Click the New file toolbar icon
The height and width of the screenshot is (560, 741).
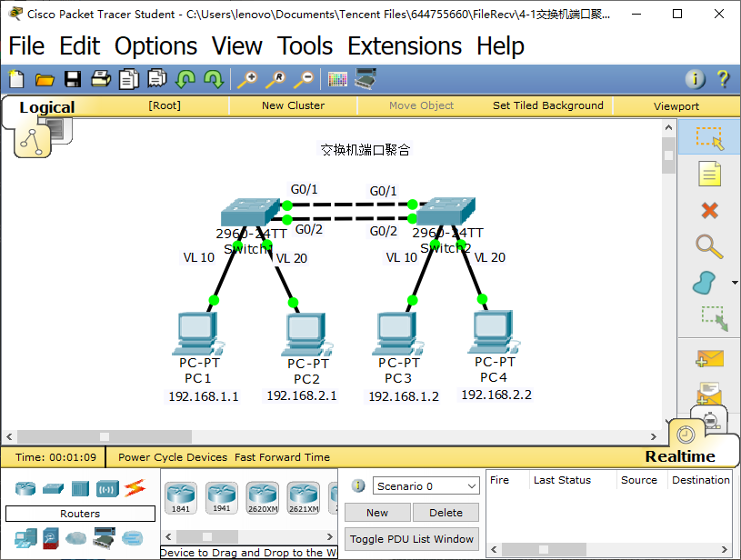click(16, 79)
